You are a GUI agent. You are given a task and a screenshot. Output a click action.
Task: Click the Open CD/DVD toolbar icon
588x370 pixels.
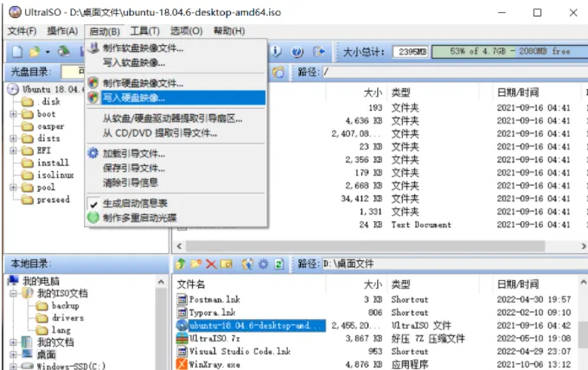pyautogui.click(x=64, y=51)
